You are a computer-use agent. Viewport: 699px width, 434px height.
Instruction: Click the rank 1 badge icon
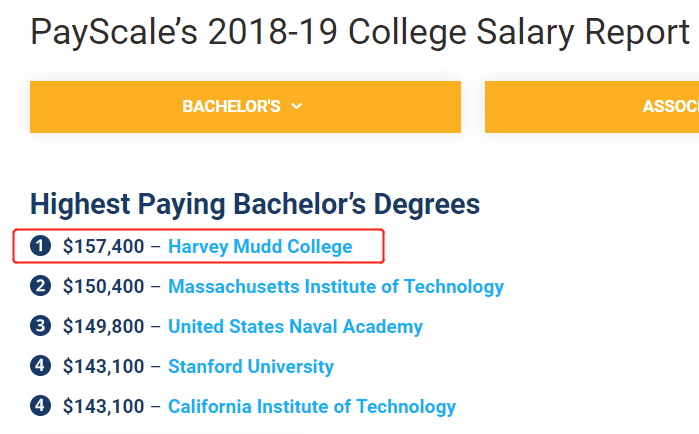click(40, 246)
